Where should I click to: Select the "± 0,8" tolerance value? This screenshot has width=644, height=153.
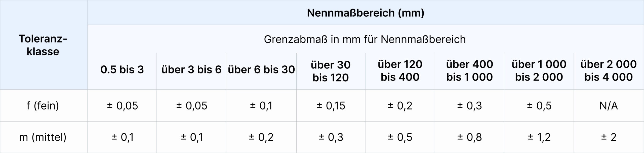pyautogui.click(x=469, y=137)
